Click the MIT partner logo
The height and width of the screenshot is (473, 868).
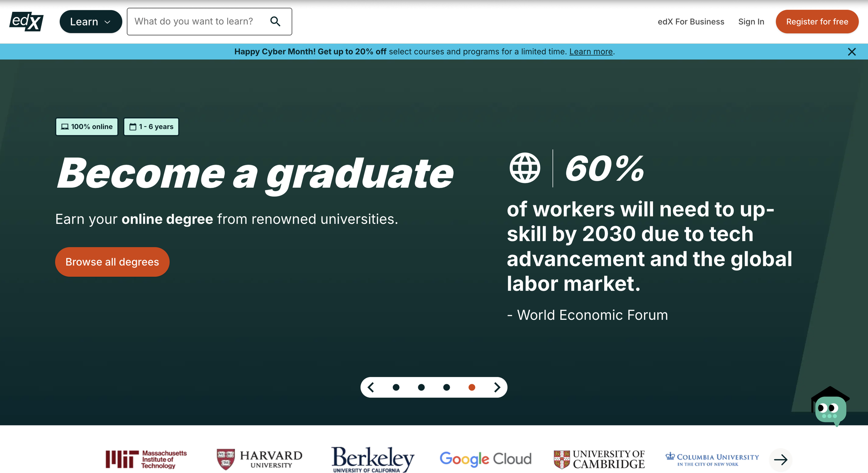[x=146, y=459]
